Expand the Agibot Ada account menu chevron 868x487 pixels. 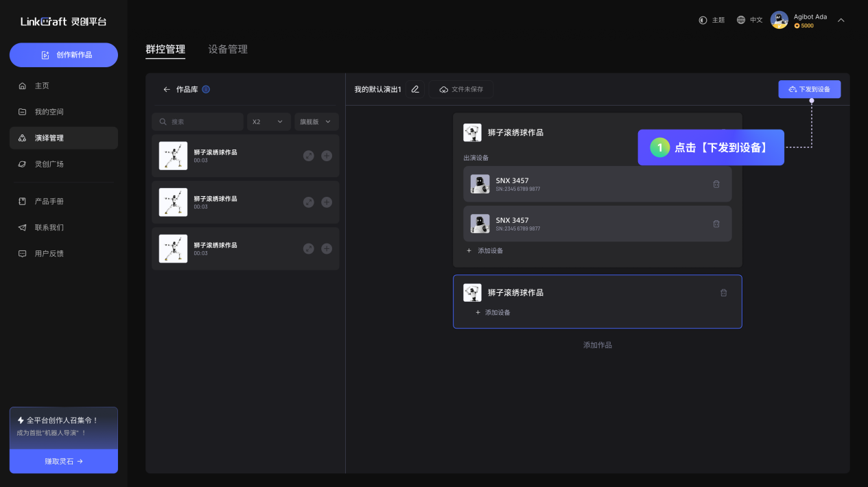[x=841, y=20]
